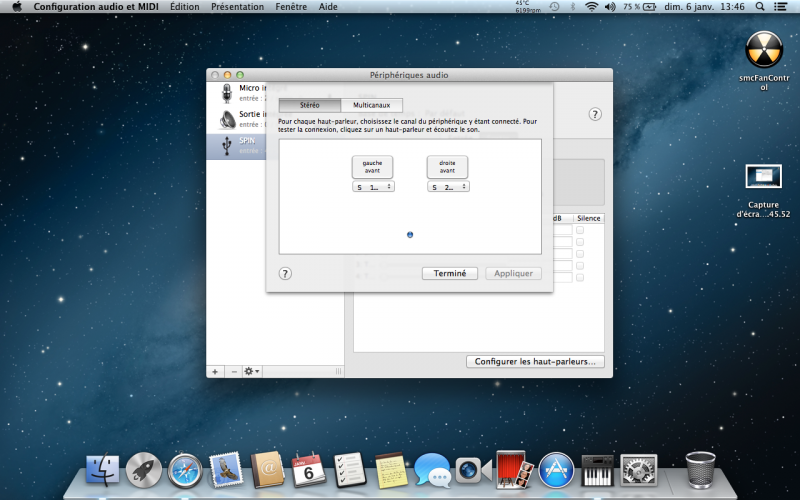Image resolution: width=800 pixels, height=500 pixels.
Task: Switch to the Multicanaux tab
Action: point(371,105)
